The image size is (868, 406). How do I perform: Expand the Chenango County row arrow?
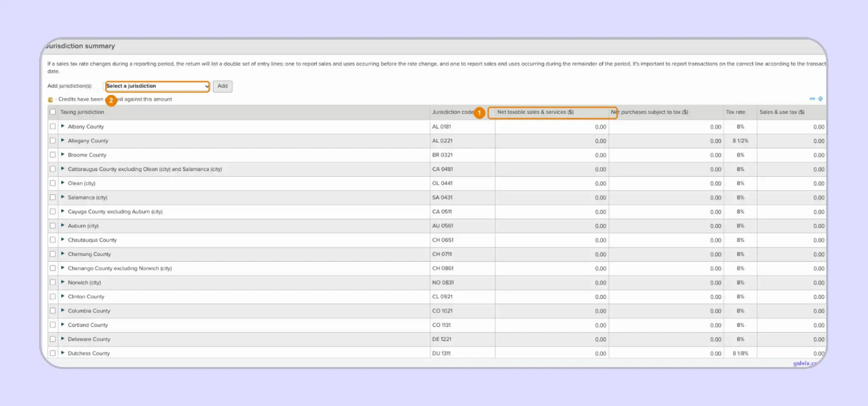coord(63,268)
